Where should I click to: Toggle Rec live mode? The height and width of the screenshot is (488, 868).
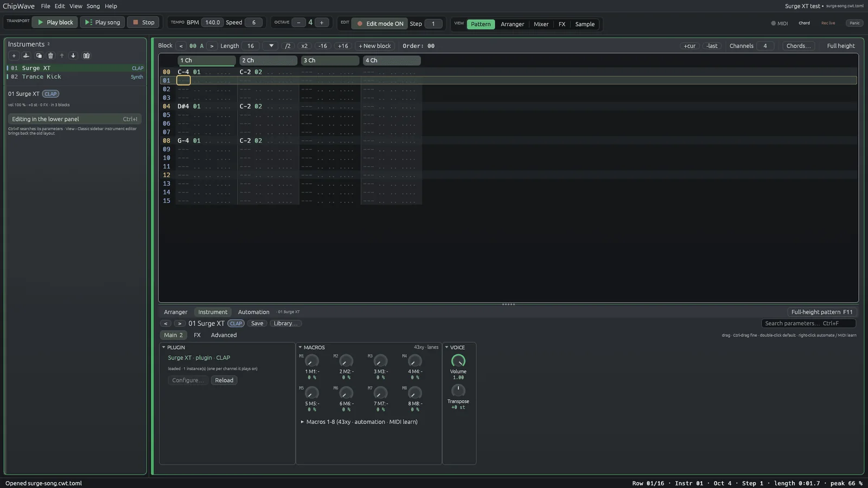click(828, 23)
